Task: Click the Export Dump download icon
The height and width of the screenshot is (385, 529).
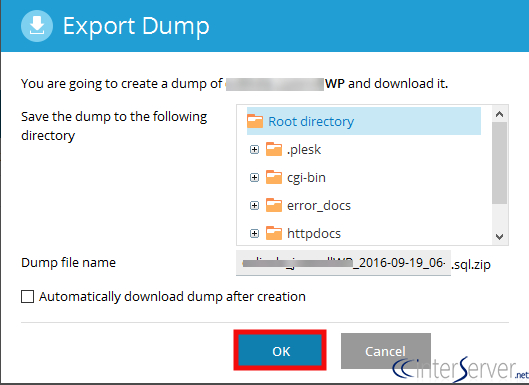Action: point(37,26)
